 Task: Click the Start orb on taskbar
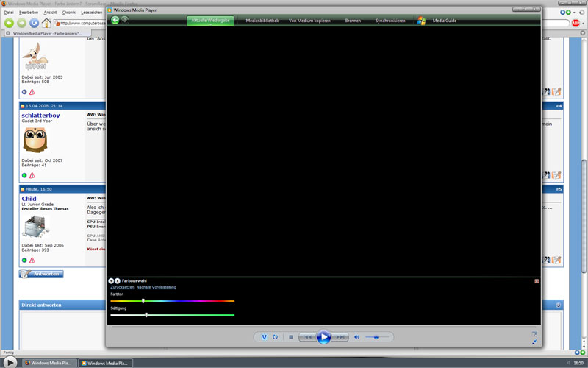pyautogui.click(x=10, y=362)
